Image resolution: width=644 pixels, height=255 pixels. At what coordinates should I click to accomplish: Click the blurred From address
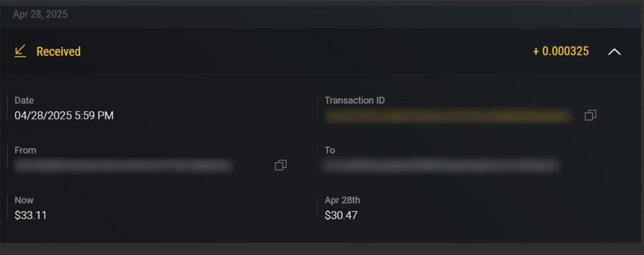[123, 165]
